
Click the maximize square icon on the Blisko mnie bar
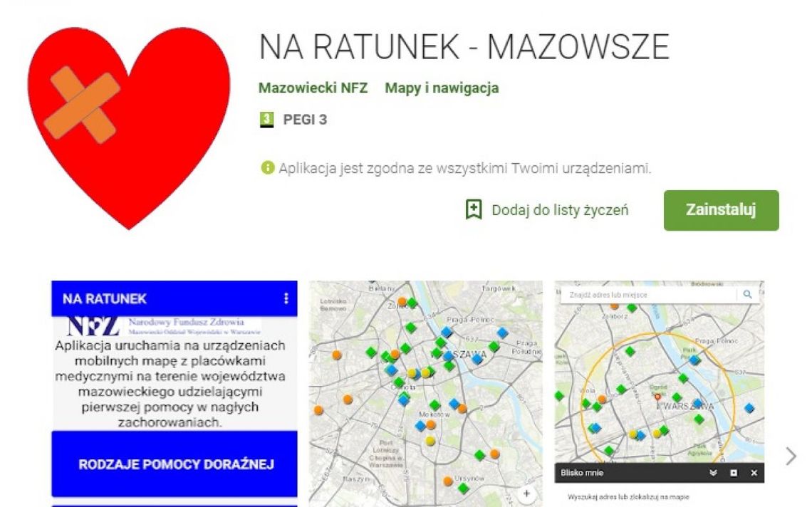tap(734, 471)
